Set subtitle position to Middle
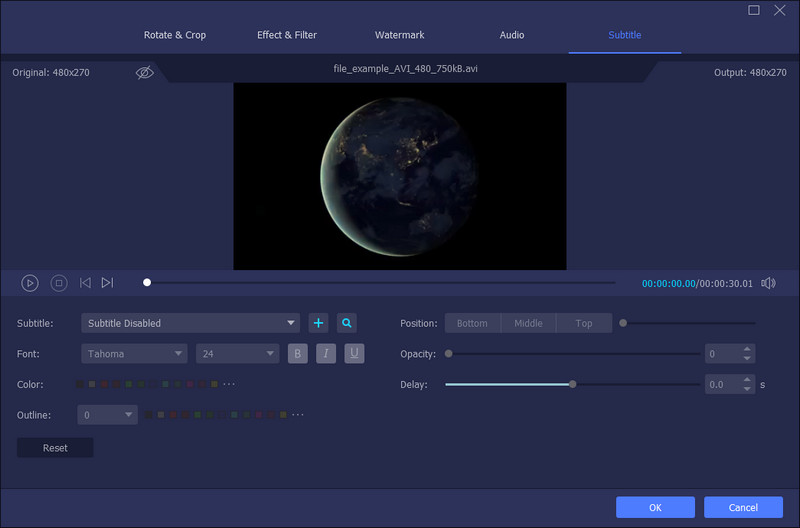Screen dimensions: 800x528 pyautogui.click(x=528, y=323)
